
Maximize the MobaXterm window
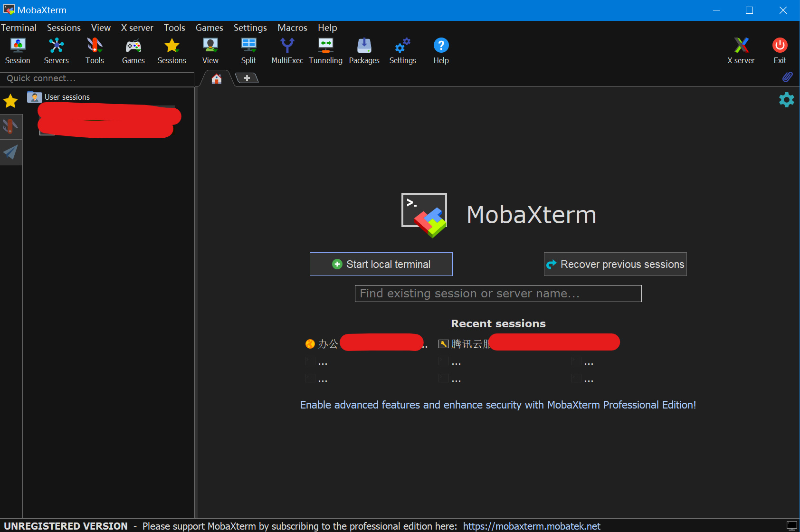749,10
